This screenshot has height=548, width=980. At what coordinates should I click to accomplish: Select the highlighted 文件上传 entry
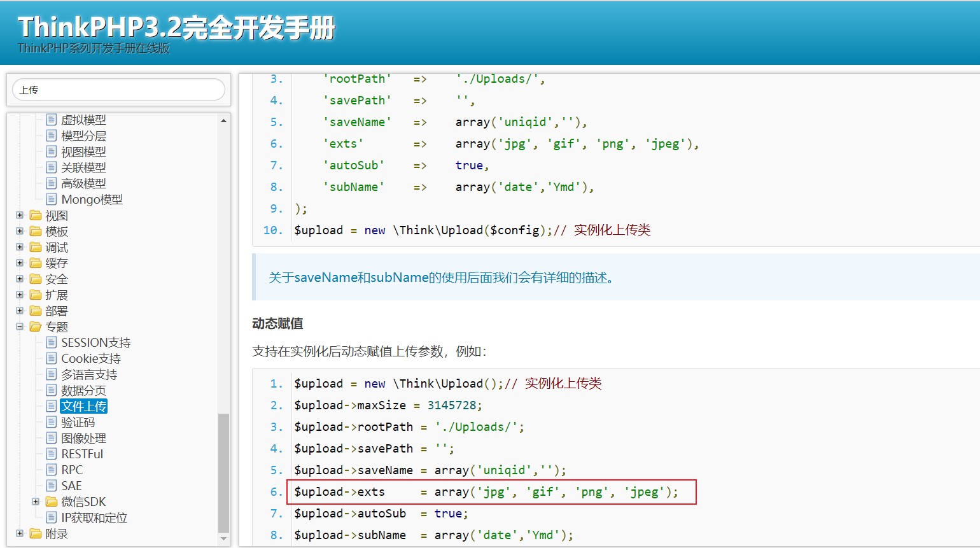coord(83,406)
